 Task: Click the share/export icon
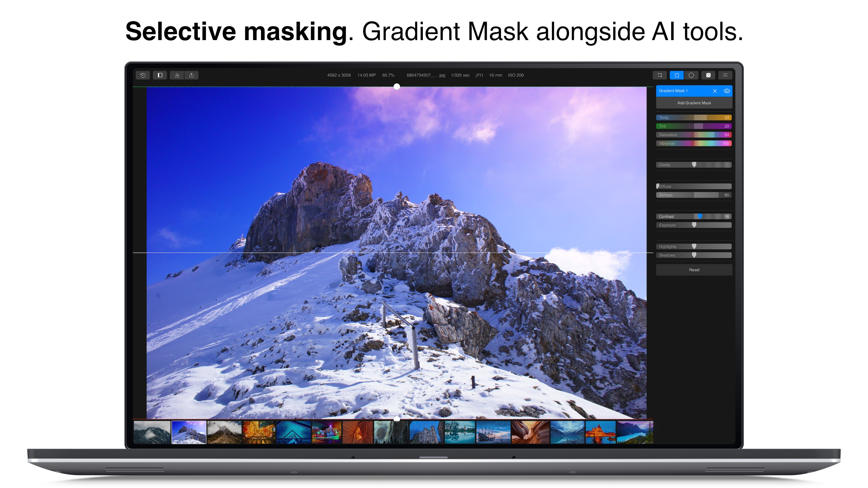click(191, 75)
